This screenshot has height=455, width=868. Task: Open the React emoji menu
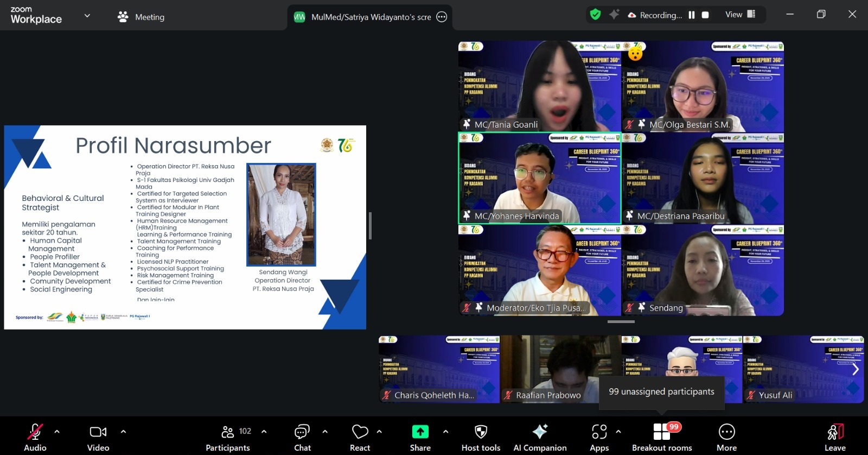click(360, 436)
